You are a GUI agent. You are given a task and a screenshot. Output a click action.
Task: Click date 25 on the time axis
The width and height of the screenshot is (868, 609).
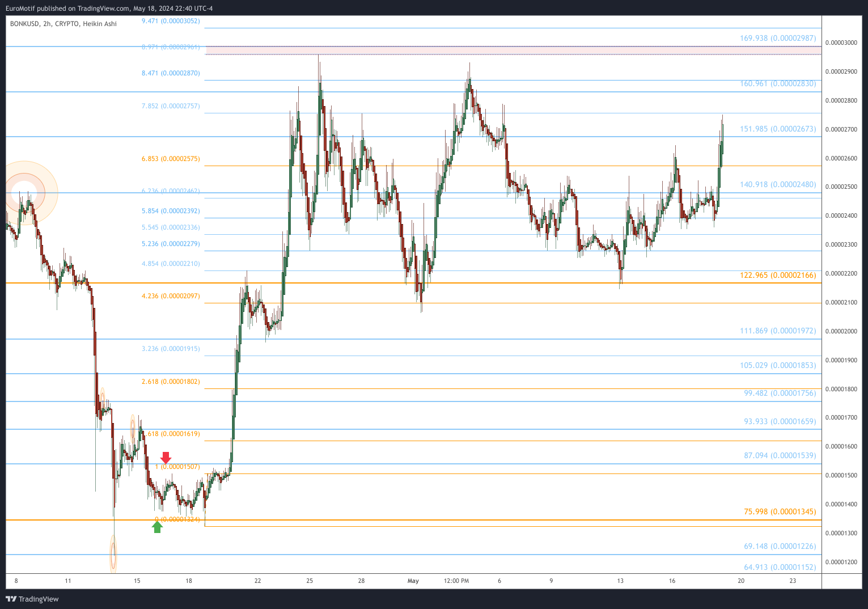310,581
